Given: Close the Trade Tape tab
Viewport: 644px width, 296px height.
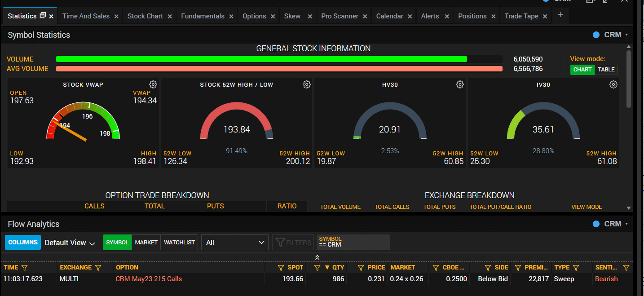Looking at the screenshot, I should click(545, 16).
